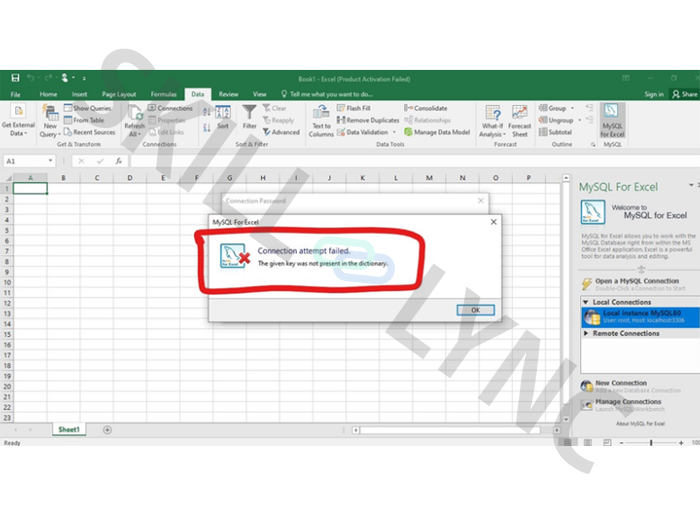Click From Table option

[x=84, y=120]
